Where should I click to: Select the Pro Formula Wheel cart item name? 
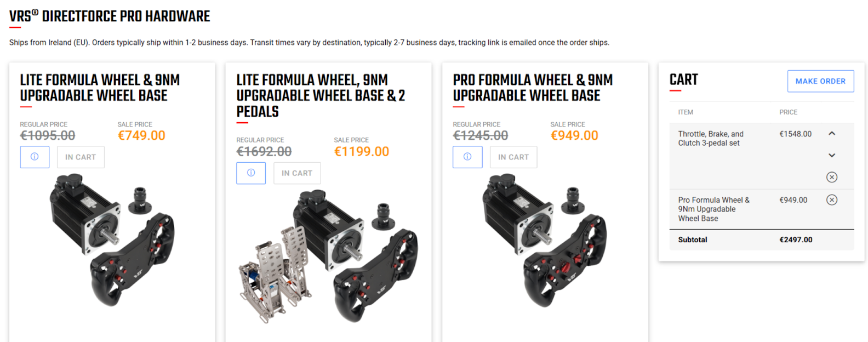(x=713, y=209)
